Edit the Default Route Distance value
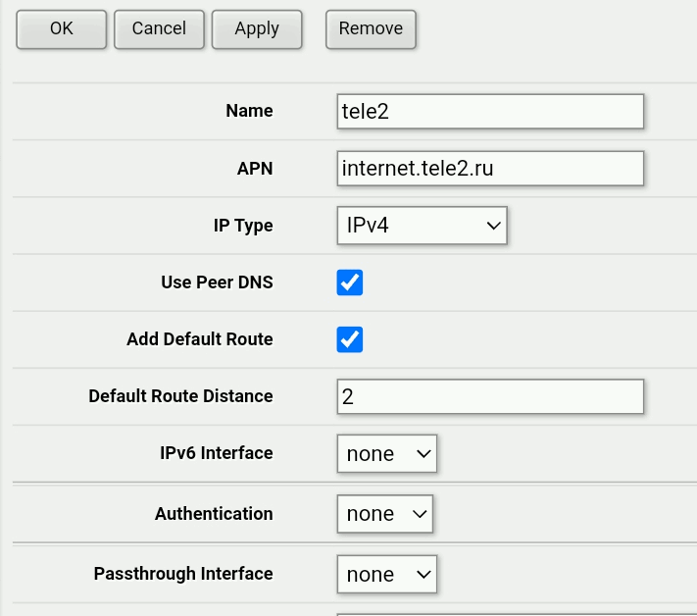Screen dimensions: 697x616 click(490, 396)
